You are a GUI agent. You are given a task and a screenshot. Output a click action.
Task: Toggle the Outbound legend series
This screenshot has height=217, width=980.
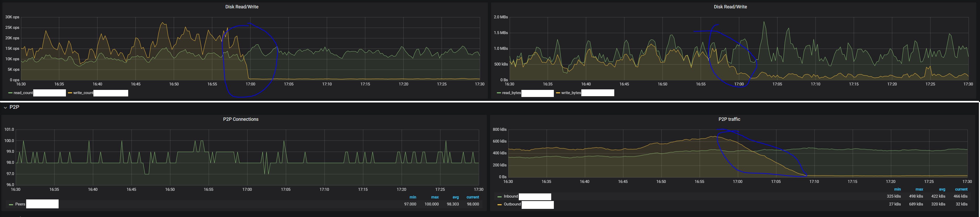coord(512,204)
